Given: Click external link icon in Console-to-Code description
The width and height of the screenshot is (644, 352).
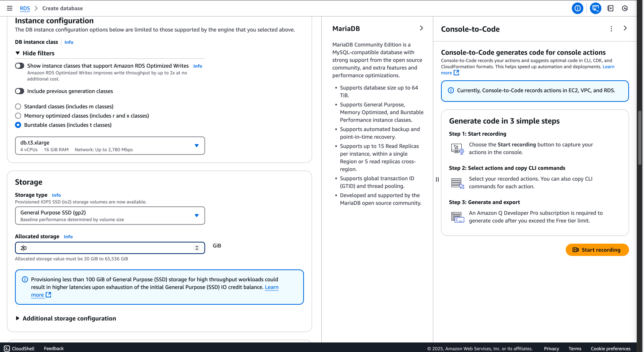Looking at the screenshot, I should (456, 73).
